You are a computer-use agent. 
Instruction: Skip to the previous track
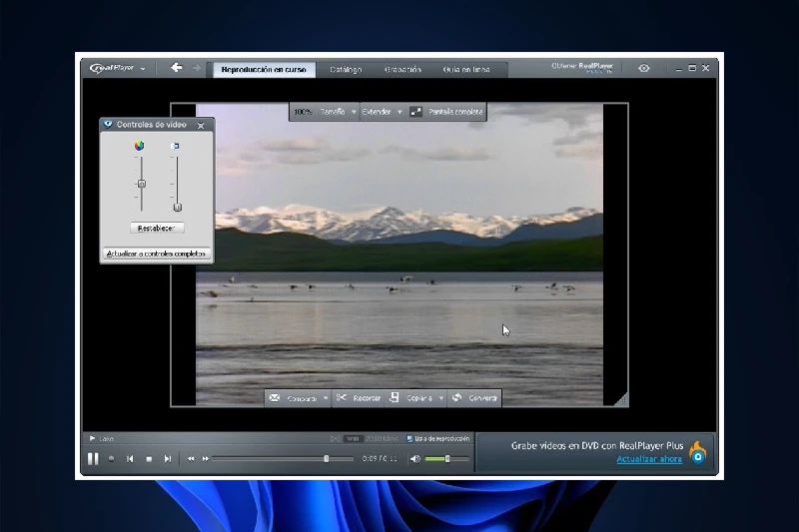[130, 459]
